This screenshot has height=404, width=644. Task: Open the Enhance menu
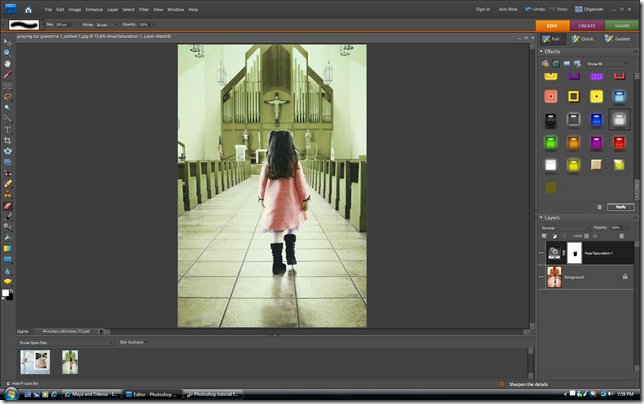(94, 9)
